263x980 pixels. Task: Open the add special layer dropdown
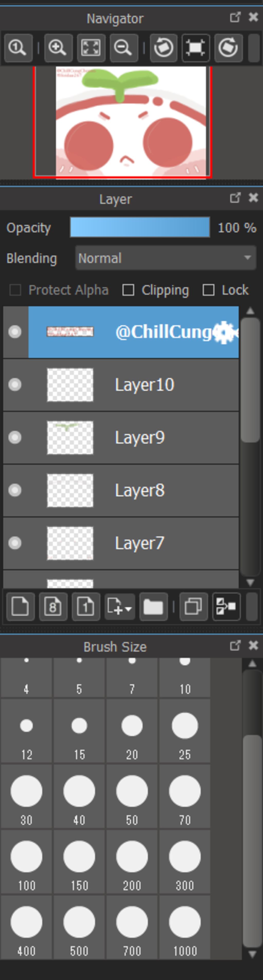click(119, 606)
